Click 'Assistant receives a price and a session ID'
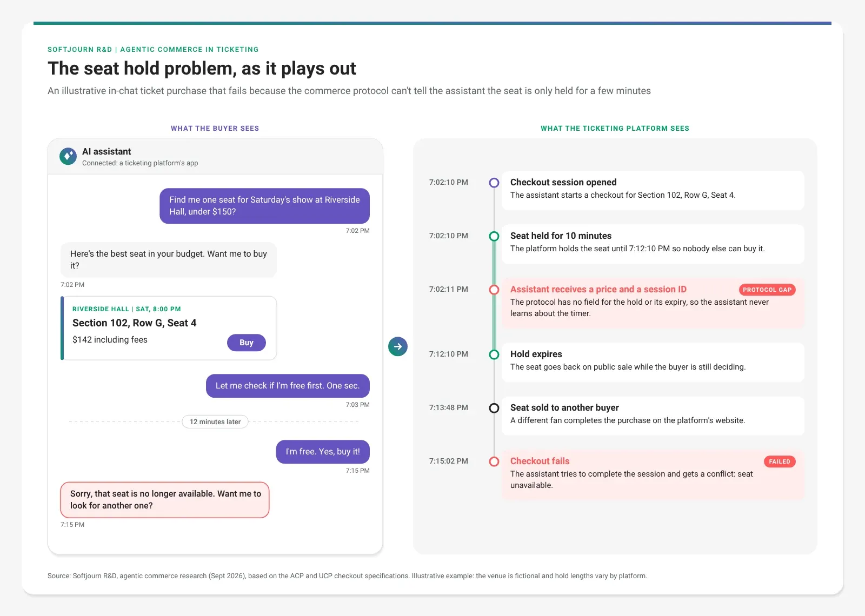Viewport: 865px width, 616px height. pyautogui.click(x=598, y=290)
